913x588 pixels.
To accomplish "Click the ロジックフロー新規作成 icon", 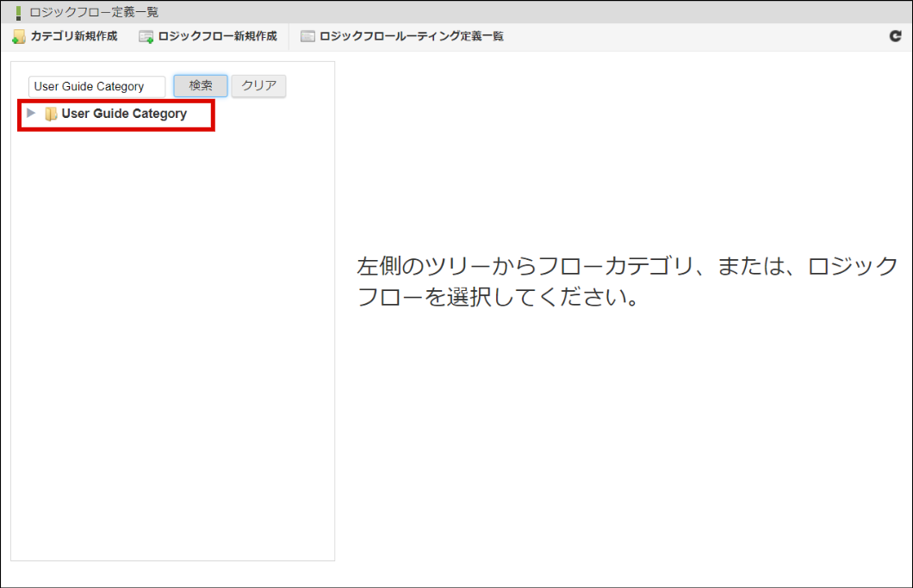I will click(x=146, y=37).
